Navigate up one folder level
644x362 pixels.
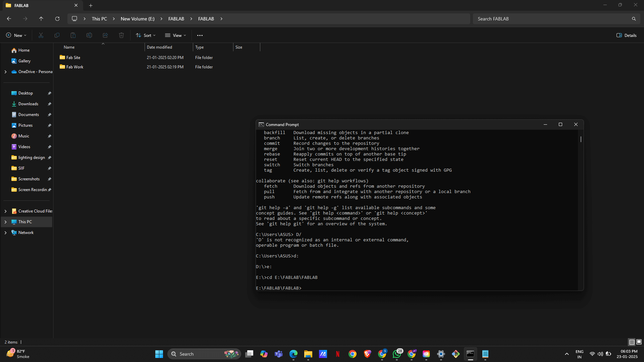click(x=41, y=19)
